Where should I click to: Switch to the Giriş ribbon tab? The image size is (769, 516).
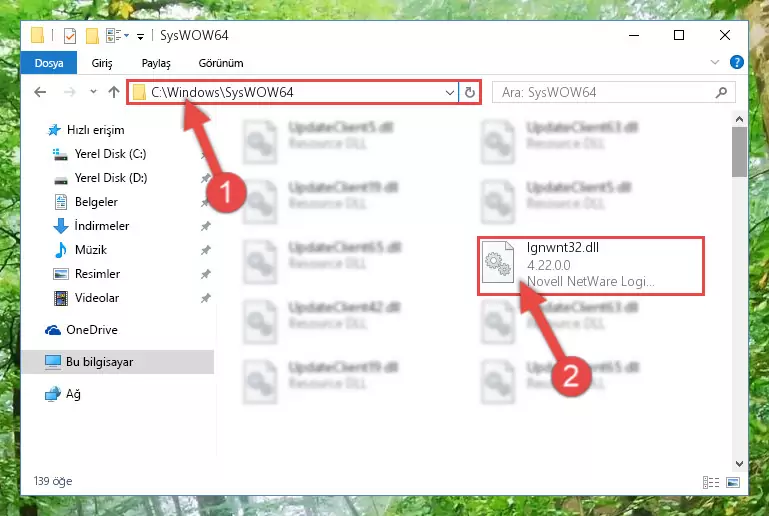point(102,63)
